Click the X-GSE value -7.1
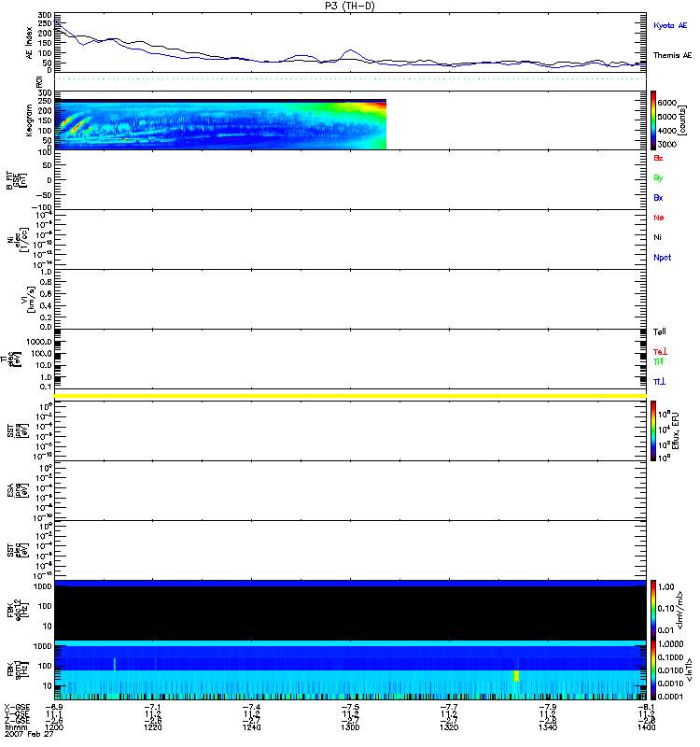This screenshot has height=747, width=700. 153,708
